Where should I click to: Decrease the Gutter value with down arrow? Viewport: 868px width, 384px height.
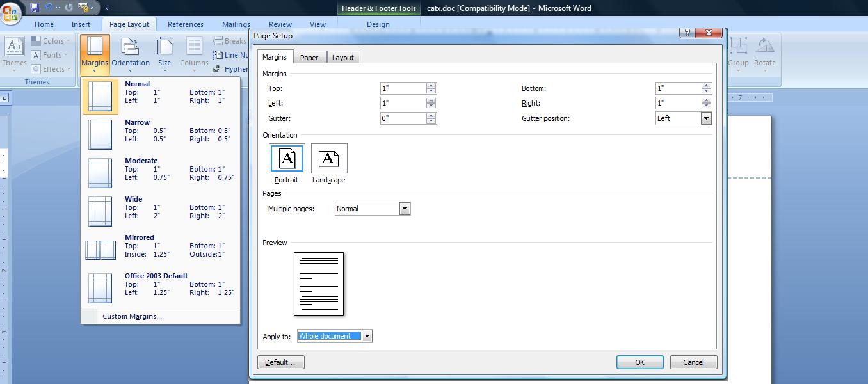[x=431, y=122]
